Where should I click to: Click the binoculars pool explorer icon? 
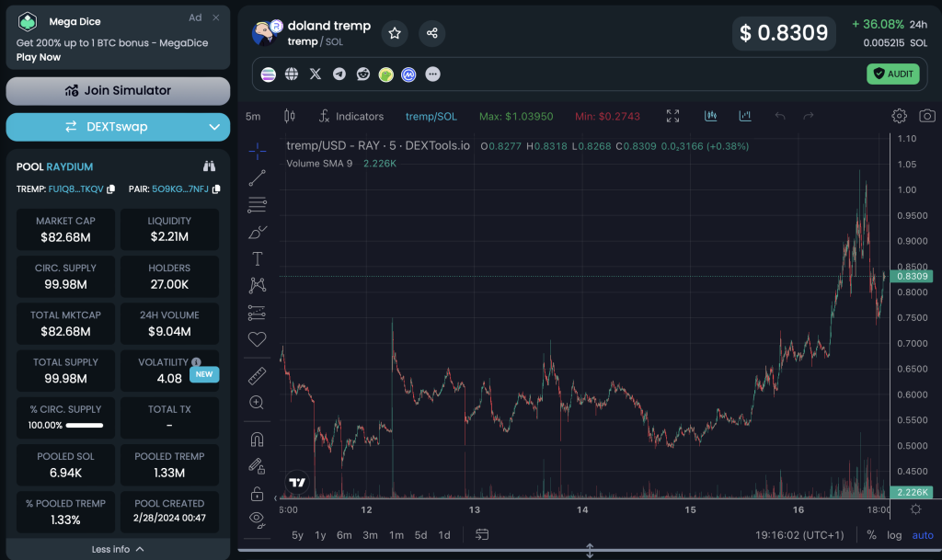209,166
